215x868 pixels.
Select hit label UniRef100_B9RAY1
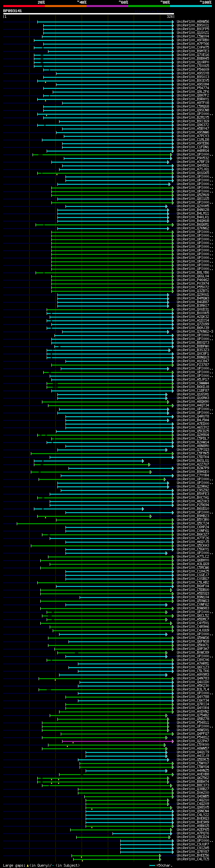point(193,99)
